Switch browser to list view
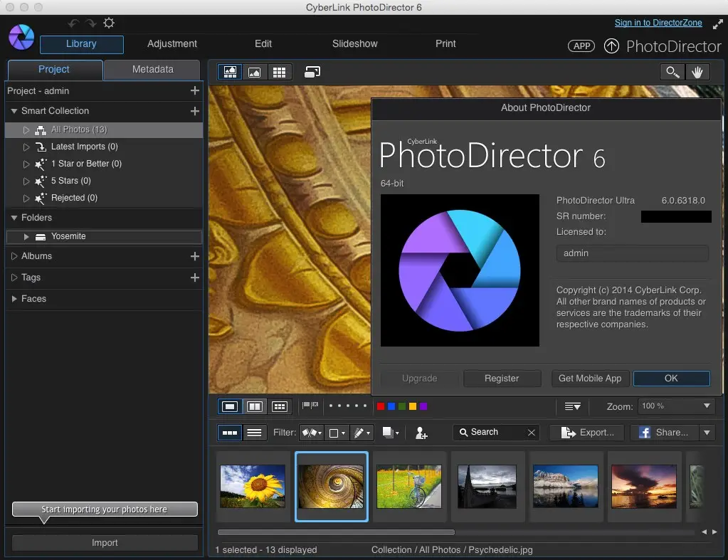This screenshot has width=728, height=560. pos(255,433)
